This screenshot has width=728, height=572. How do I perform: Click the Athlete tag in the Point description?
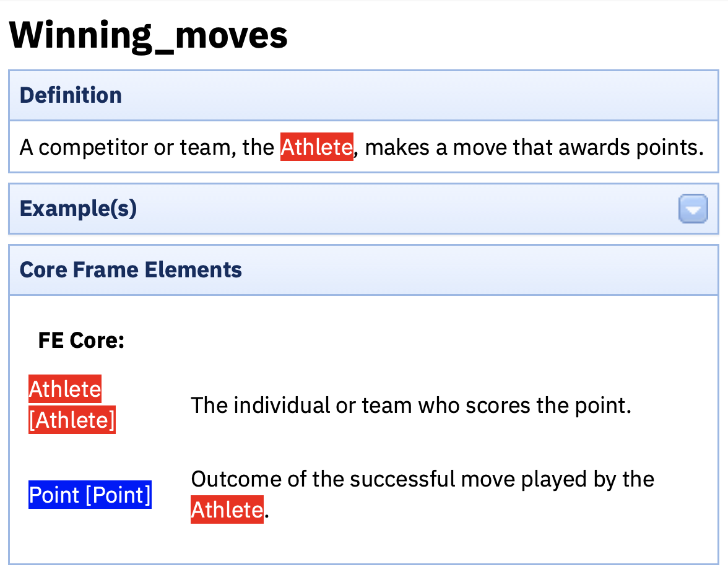point(227,509)
